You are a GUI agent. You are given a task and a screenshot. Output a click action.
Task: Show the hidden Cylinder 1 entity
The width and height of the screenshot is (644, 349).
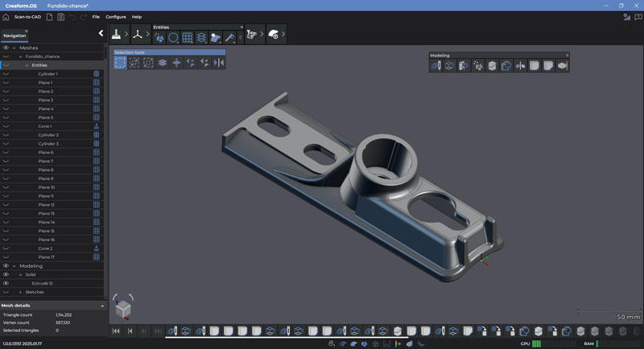pyautogui.click(x=6, y=74)
